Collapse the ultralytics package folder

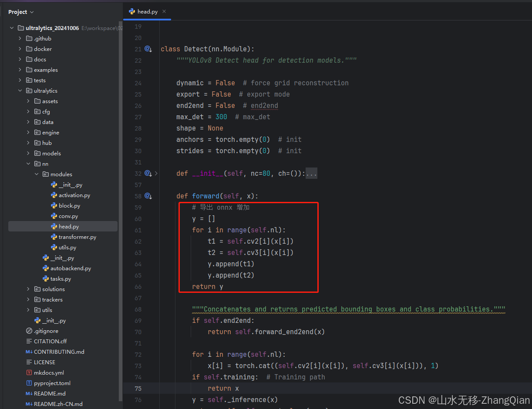click(x=20, y=91)
